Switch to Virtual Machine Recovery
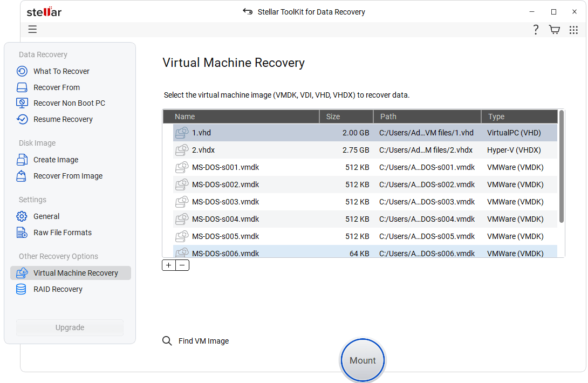Image resolution: width=588 pixels, height=383 pixels. [75, 273]
